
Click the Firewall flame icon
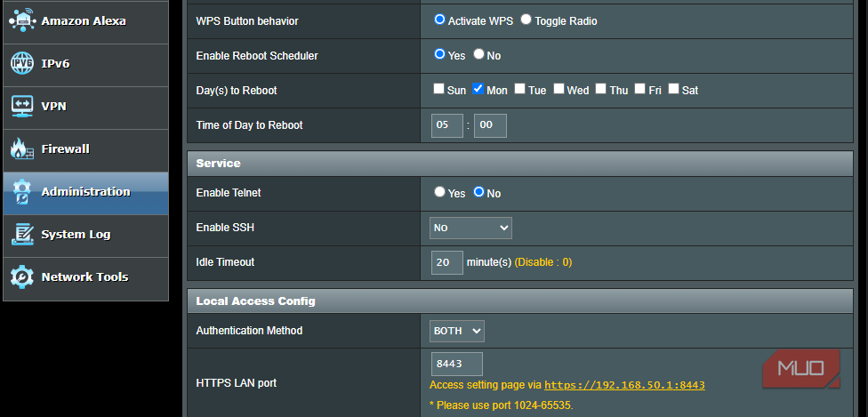22,148
